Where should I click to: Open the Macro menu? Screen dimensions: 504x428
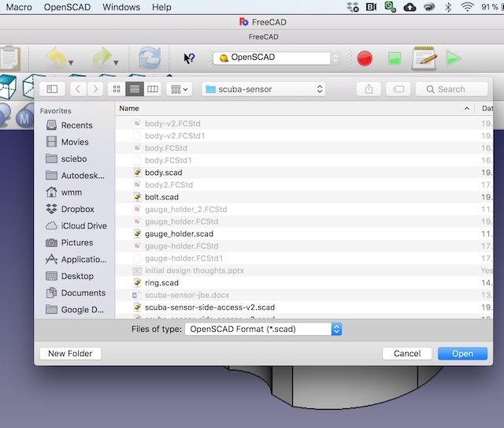coord(19,7)
